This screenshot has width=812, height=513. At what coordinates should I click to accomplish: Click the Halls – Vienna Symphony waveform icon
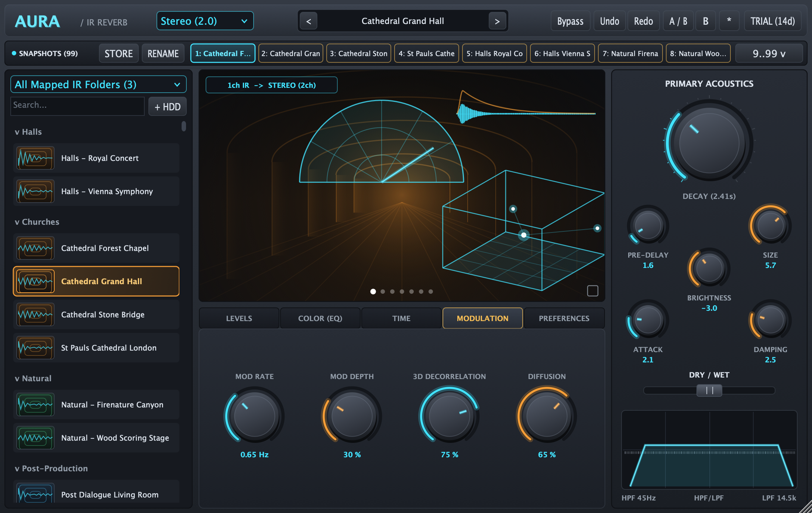coord(35,192)
